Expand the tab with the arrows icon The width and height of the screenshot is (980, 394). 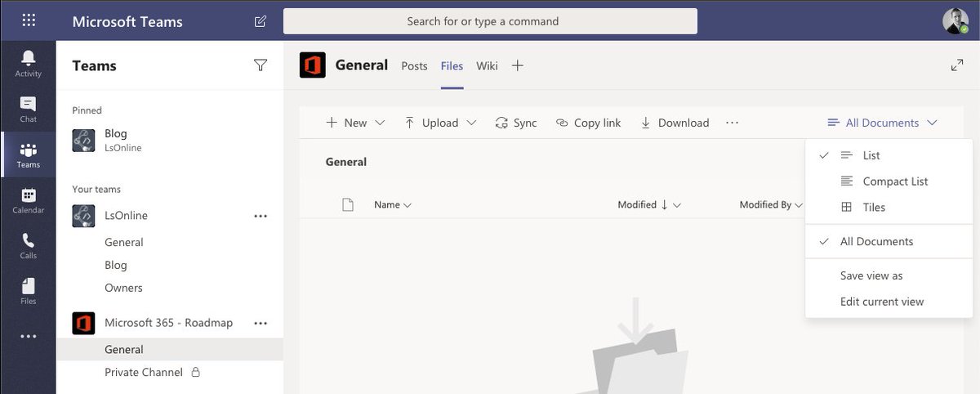pyautogui.click(x=957, y=65)
